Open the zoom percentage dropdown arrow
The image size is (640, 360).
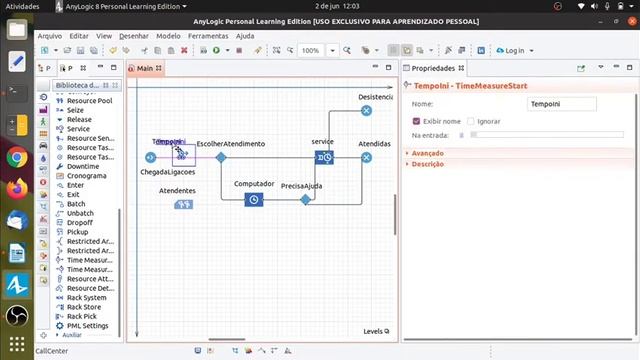pyautogui.click(x=332, y=51)
